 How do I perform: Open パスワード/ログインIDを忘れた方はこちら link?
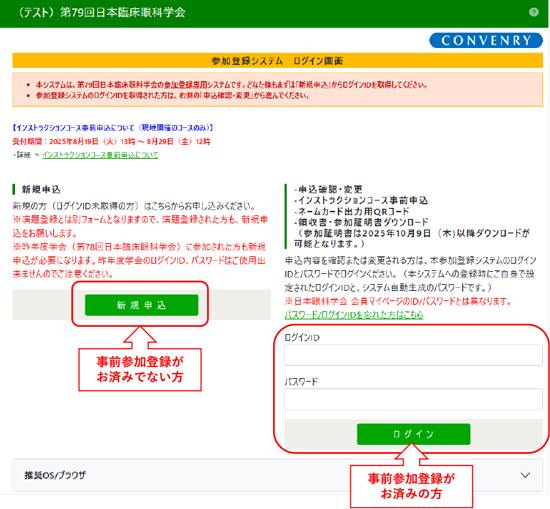pyautogui.click(x=354, y=315)
